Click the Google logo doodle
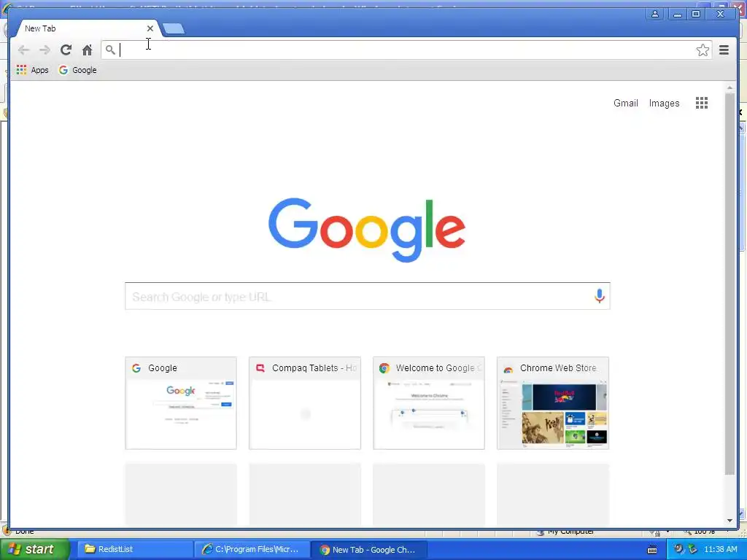 click(367, 230)
